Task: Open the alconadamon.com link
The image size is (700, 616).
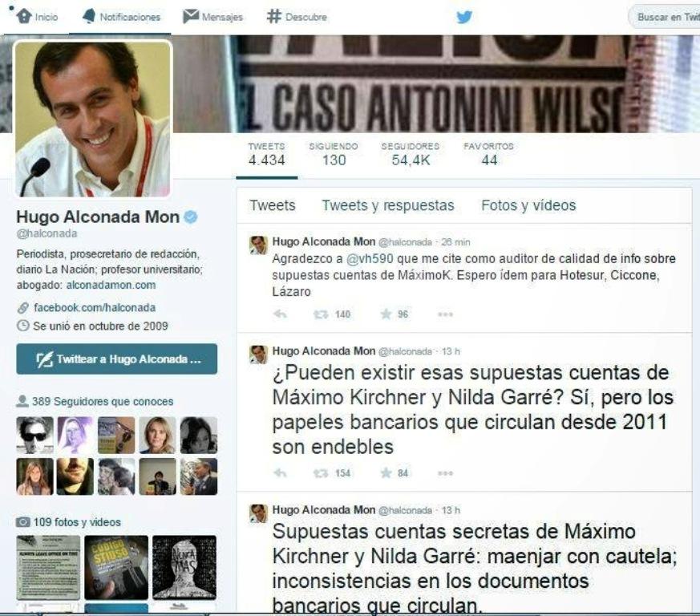Action: (x=111, y=285)
